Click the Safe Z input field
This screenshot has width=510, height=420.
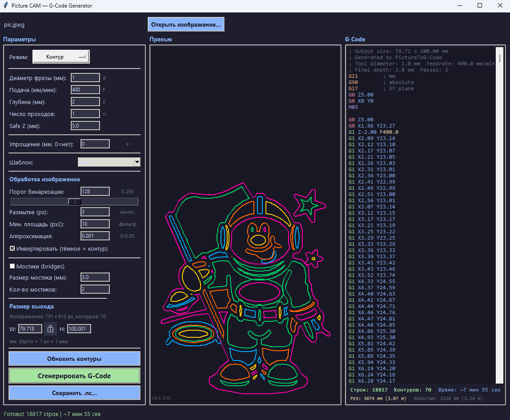tap(85, 126)
